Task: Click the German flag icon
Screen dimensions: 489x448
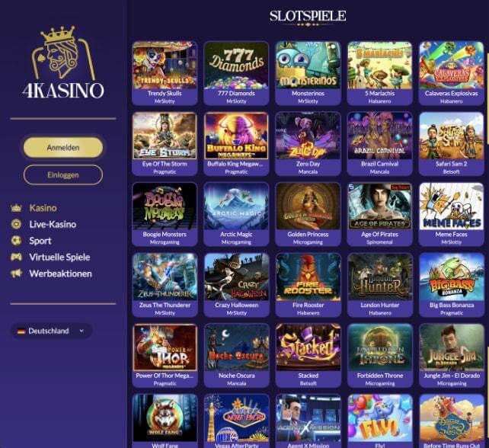Action: (21, 331)
